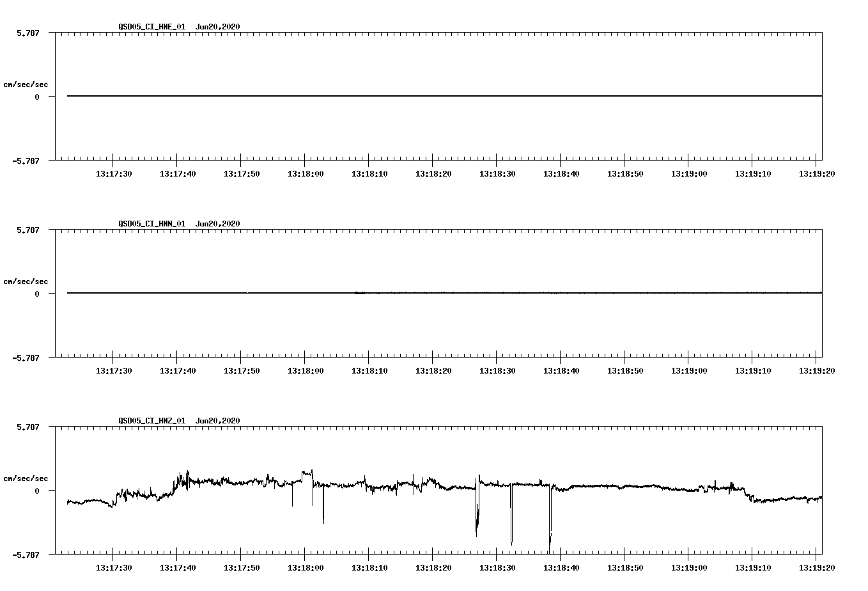Click the 13:17:30 label under the HNE plot
The image size is (868, 591).
[114, 174]
